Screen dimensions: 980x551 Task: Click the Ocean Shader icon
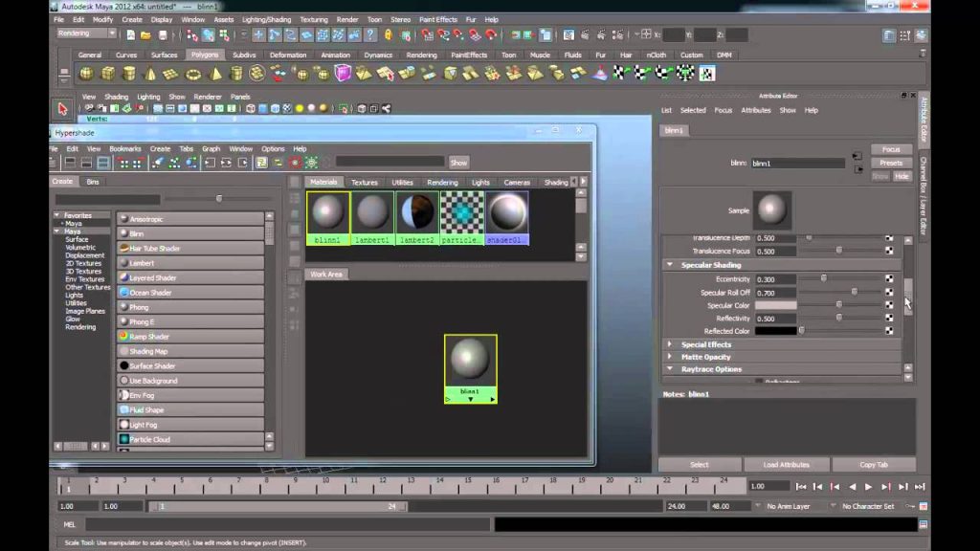[x=123, y=293]
